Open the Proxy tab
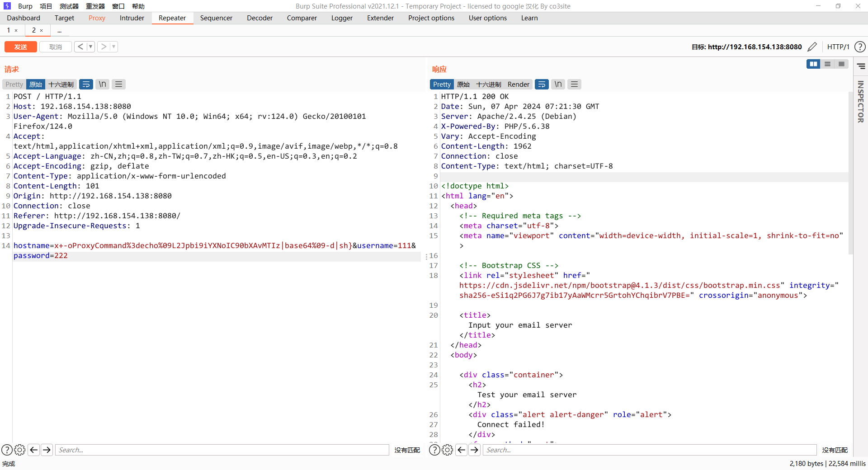The width and height of the screenshot is (868, 470). [97, 18]
